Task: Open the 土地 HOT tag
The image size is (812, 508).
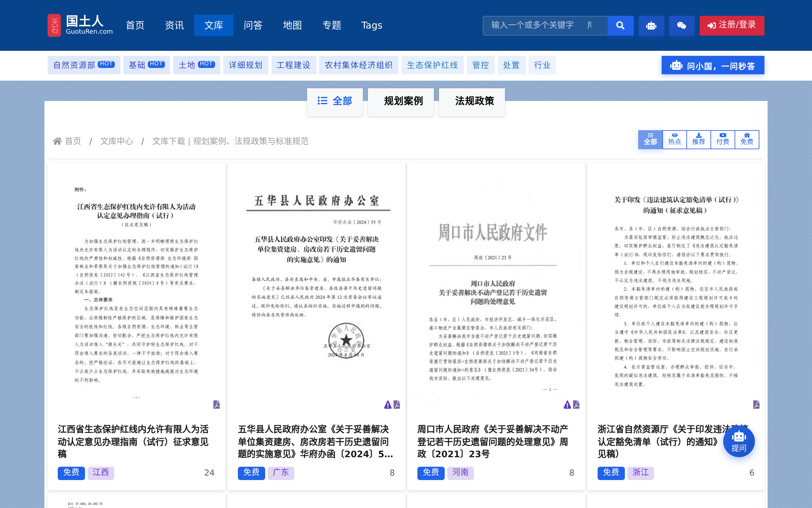Action: coord(197,65)
